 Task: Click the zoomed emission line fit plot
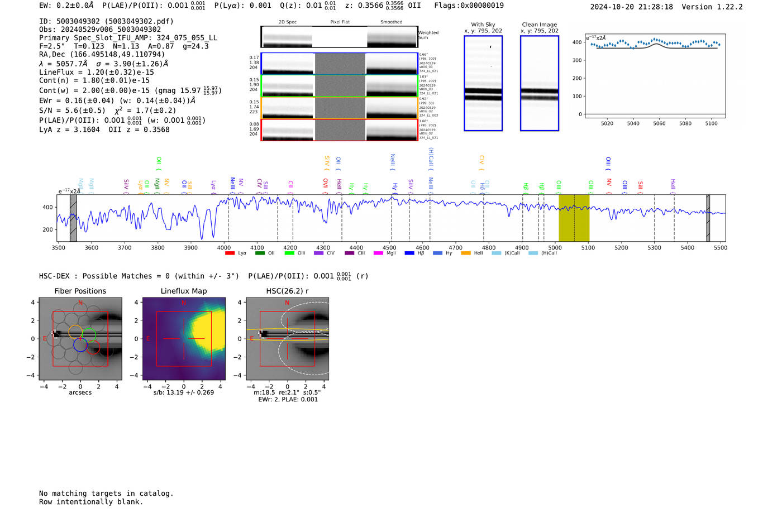pyautogui.click(x=655, y=76)
